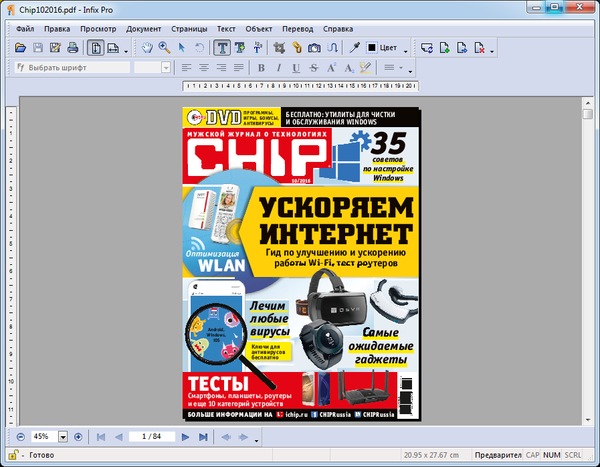Open a PDF with the folder icon
Screen dimensions: 600x467
coord(20,48)
